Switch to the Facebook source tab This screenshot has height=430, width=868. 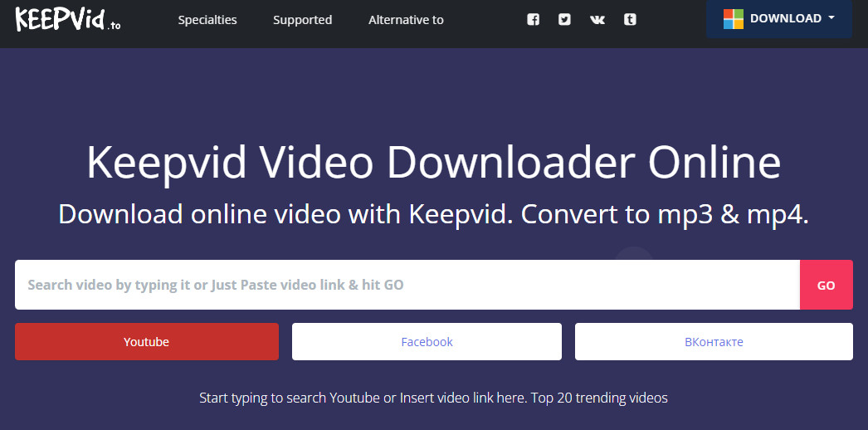pos(427,342)
